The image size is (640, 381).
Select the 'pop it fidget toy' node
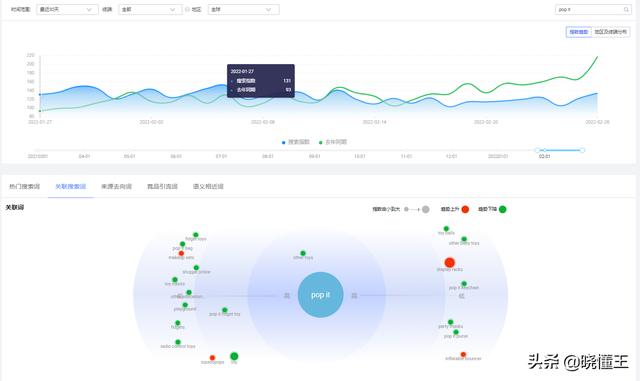[224, 310]
